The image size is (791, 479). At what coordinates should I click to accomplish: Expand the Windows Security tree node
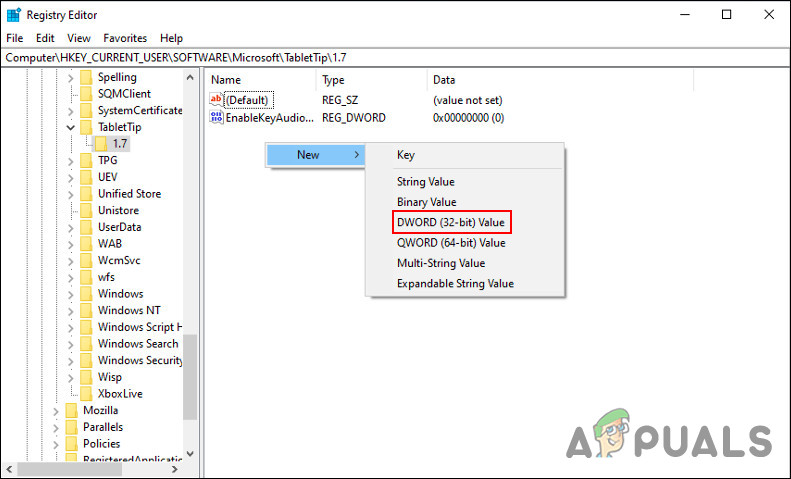pos(71,361)
